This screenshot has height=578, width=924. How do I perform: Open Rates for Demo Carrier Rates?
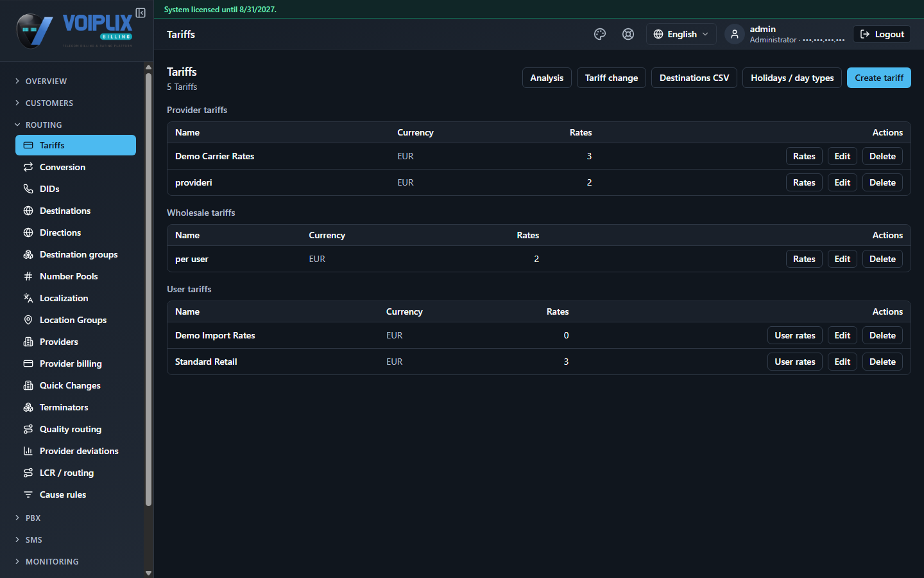[804, 156]
